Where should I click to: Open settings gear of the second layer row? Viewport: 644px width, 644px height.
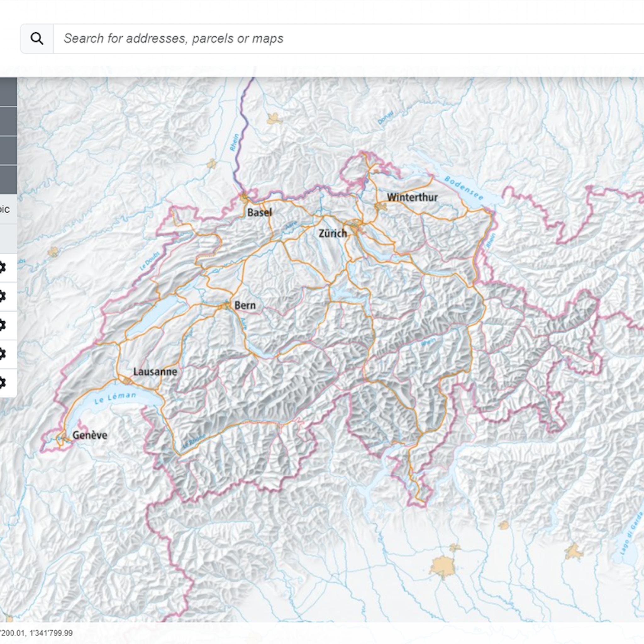2,296
